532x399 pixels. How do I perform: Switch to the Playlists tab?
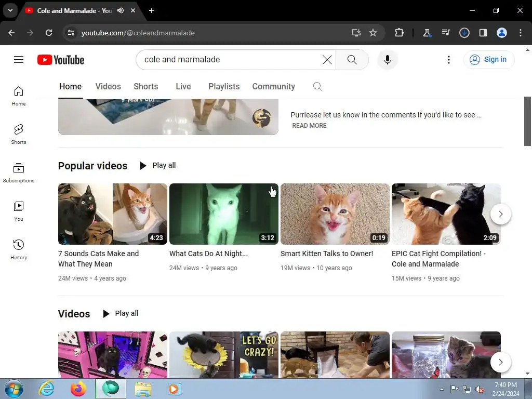(x=224, y=87)
